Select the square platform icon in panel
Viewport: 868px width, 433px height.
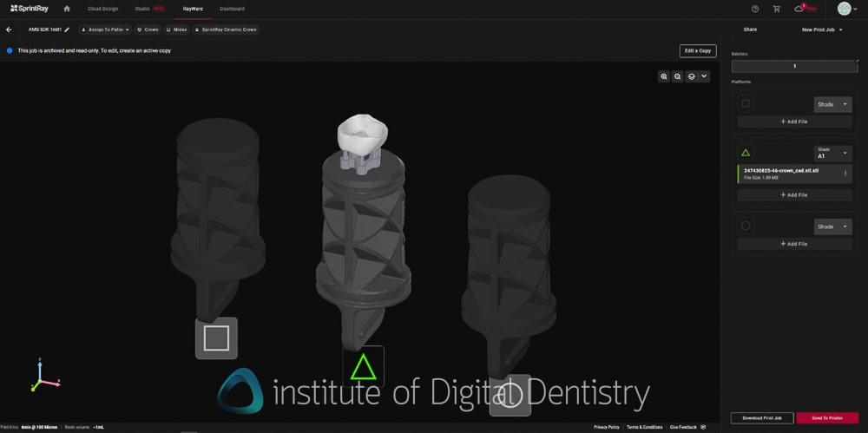click(746, 103)
